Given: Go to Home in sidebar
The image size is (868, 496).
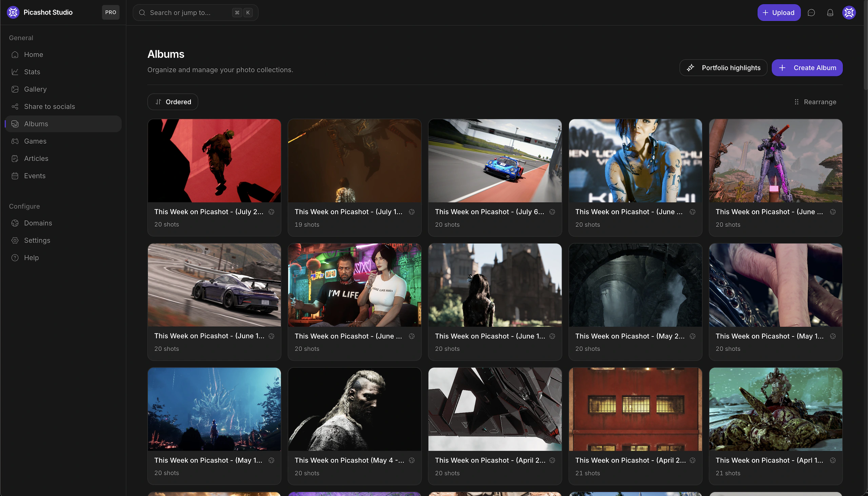Looking at the screenshot, I should coord(63,55).
